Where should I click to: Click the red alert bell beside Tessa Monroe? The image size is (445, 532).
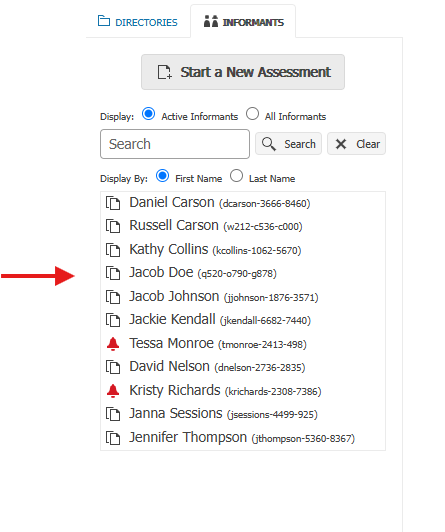point(113,344)
